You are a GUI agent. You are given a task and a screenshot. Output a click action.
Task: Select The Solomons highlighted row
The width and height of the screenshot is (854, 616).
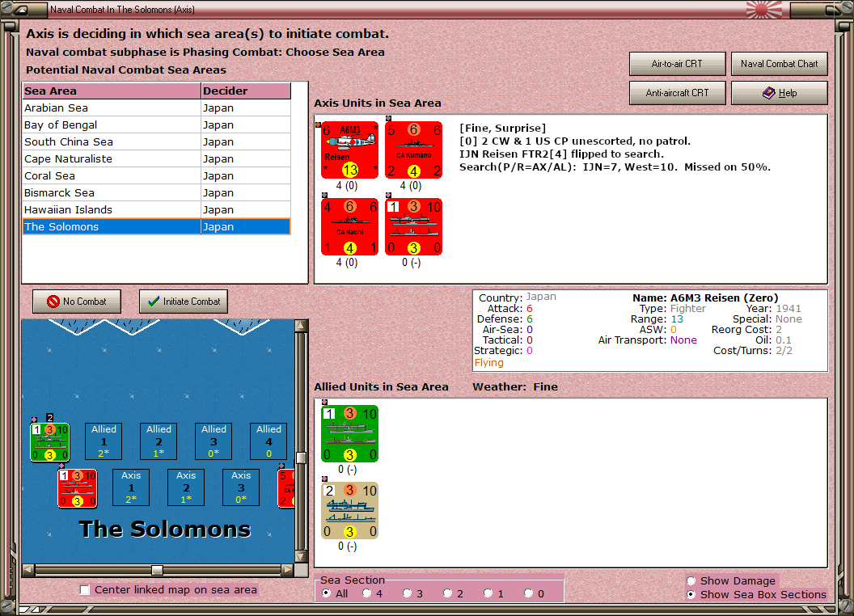(157, 226)
